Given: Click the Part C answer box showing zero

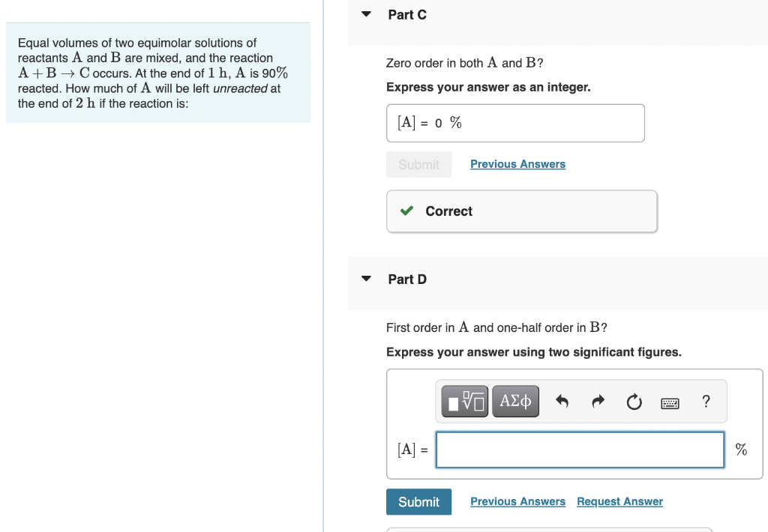Looking at the screenshot, I should 515,122.
